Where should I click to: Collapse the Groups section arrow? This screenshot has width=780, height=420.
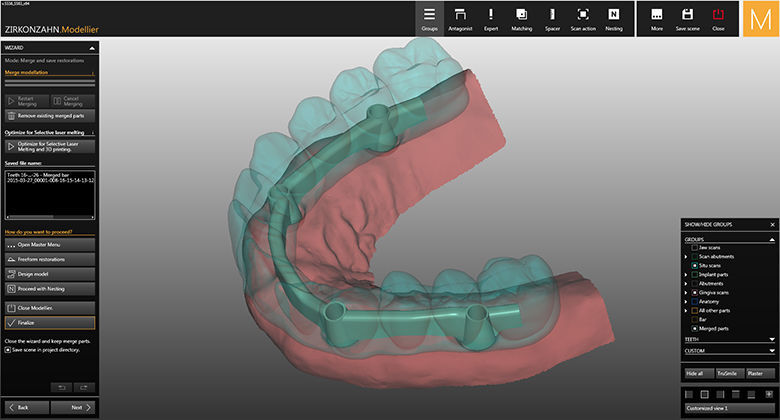click(x=772, y=240)
